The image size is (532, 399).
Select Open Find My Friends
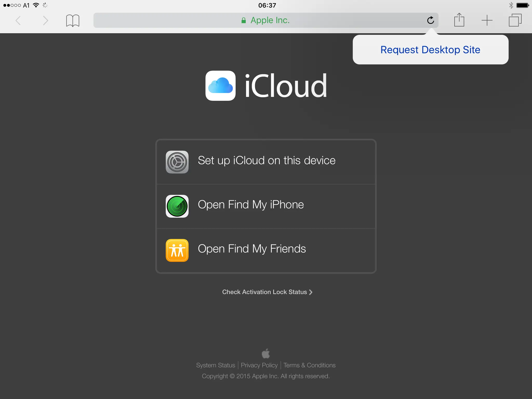(x=252, y=249)
